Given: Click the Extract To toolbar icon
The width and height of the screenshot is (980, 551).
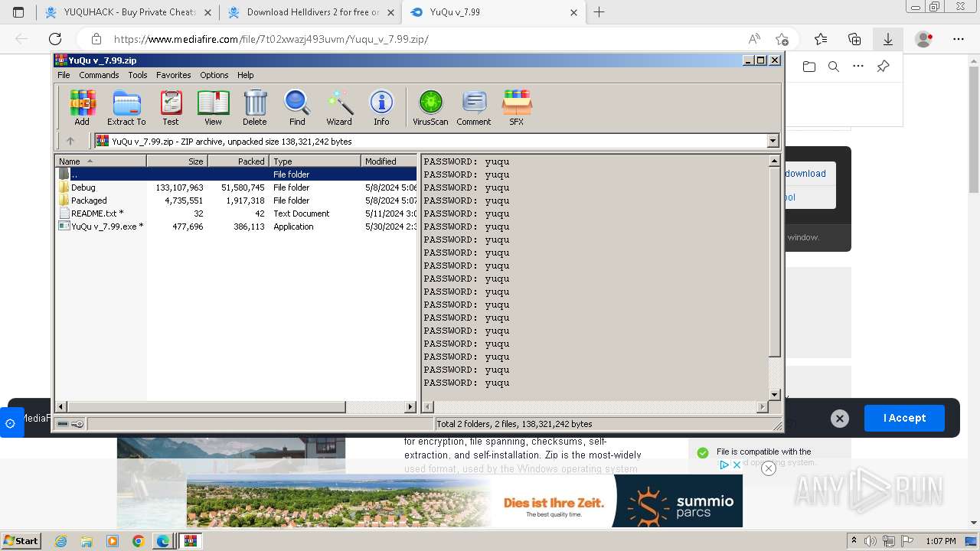Looking at the screenshot, I should pos(126,107).
